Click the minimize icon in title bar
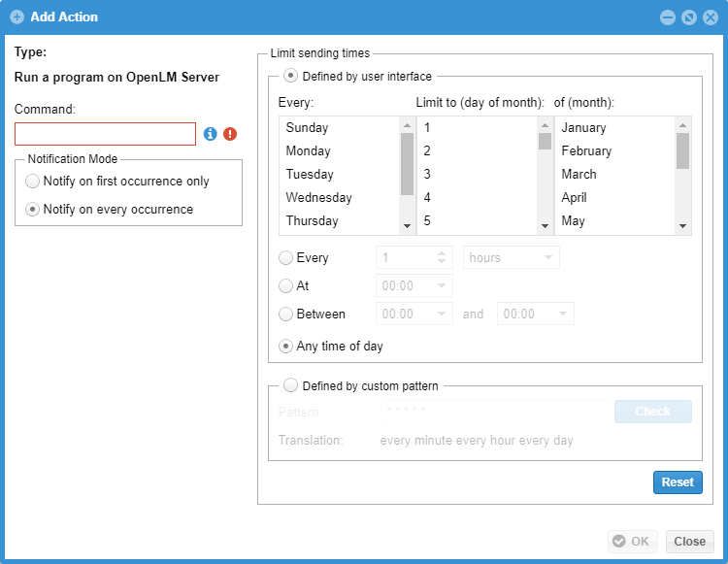This screenshot has height=564, width=728. click(668, 17)
